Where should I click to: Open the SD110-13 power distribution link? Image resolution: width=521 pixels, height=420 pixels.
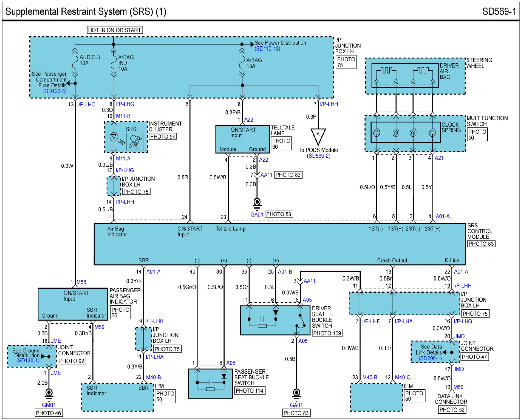(267, 49)
